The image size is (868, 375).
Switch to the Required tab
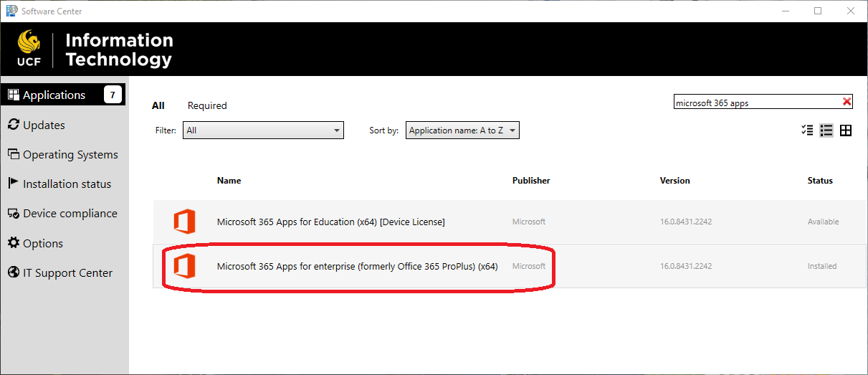coord(207,105)
